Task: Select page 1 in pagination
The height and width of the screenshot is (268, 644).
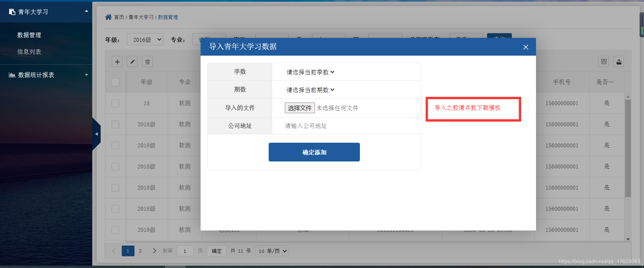Action: (x=128, y=251)
